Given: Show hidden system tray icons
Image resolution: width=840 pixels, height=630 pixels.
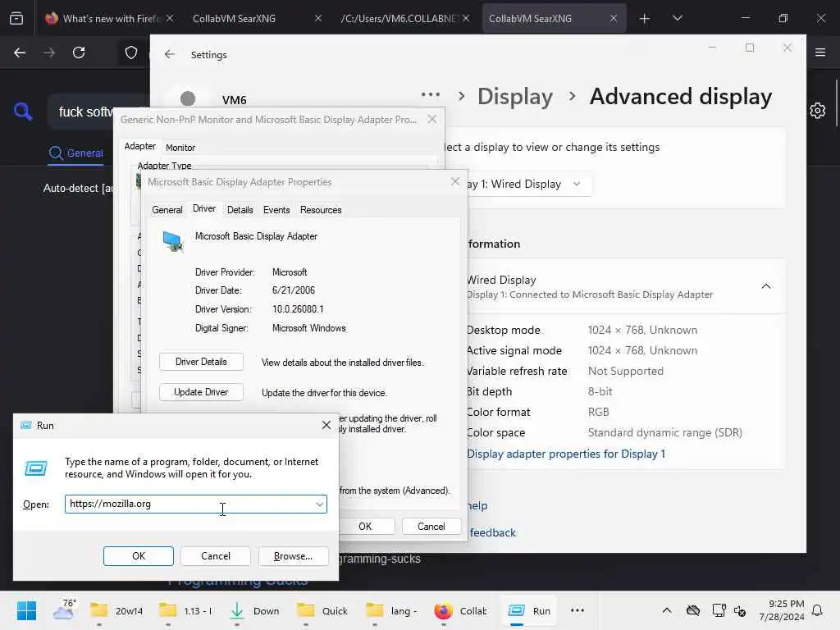Looking at the screenshot, I should click(667, 610).
